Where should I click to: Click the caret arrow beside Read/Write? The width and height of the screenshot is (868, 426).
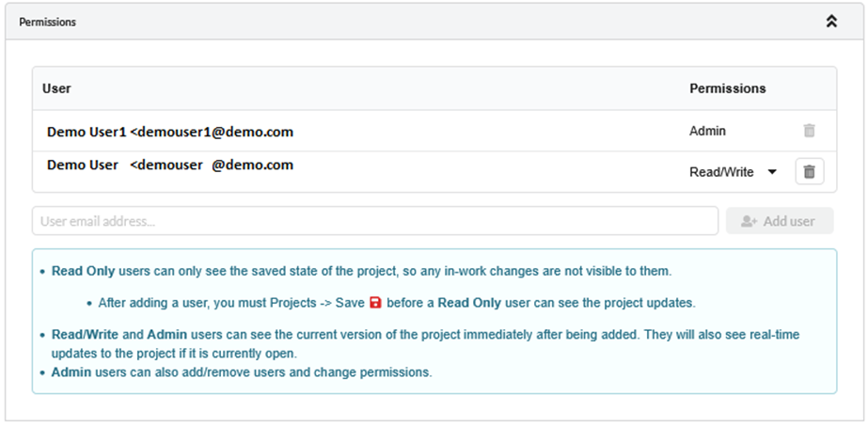[772, 172]
